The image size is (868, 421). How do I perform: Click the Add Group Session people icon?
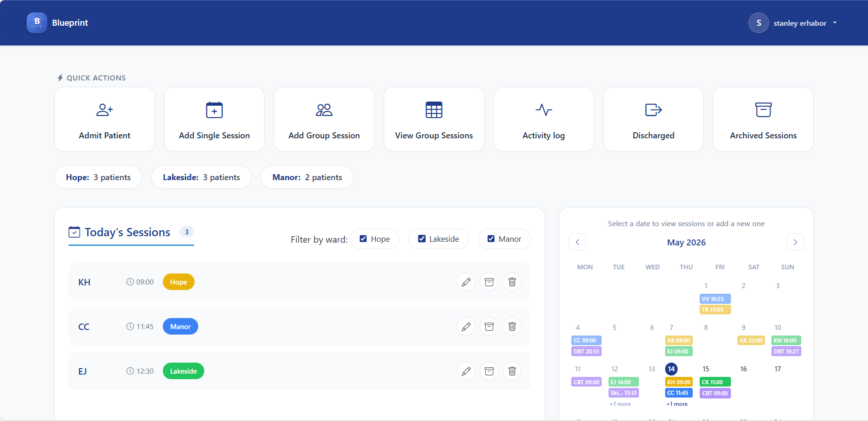(324, 110)
